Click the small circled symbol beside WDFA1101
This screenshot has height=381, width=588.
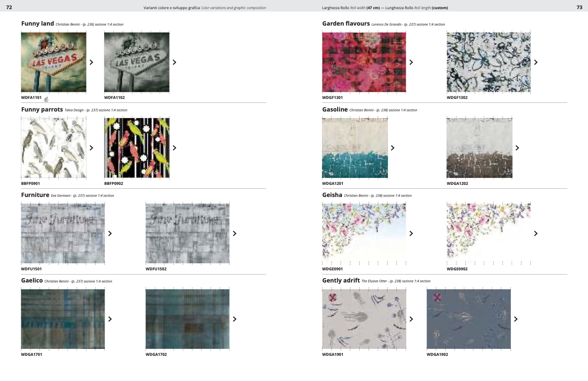coord(46,99)
